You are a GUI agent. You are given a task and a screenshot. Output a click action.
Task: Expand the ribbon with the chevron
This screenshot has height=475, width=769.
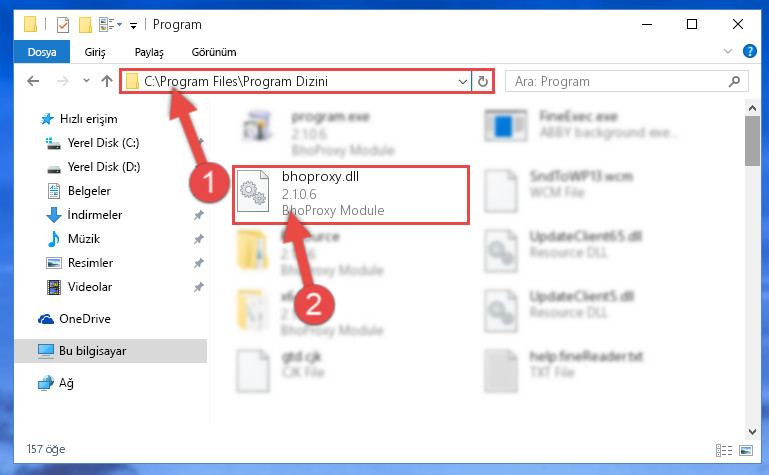[727, 51]
